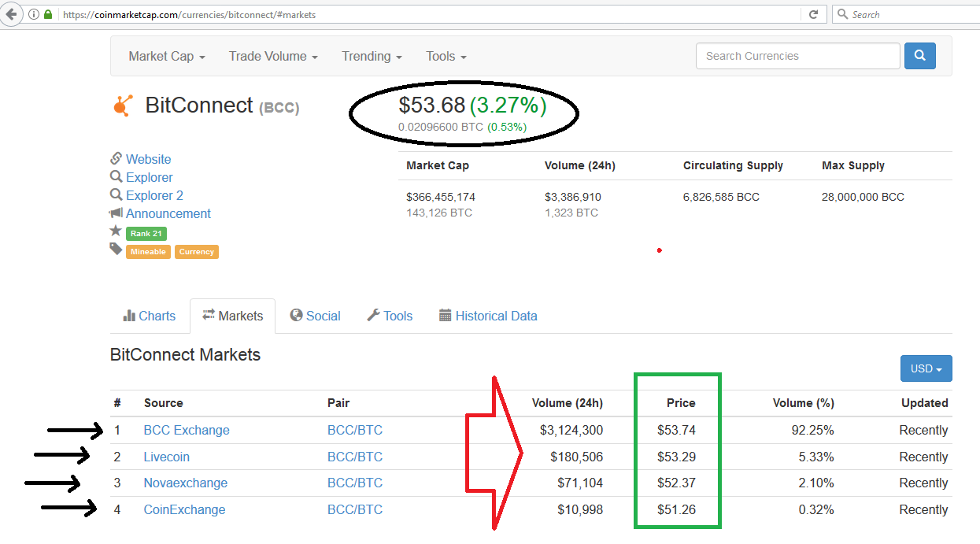This screenshot has height=544, width=980.
Task: Click the megaphone icon beside Announcement
Action: coord(116,213)
